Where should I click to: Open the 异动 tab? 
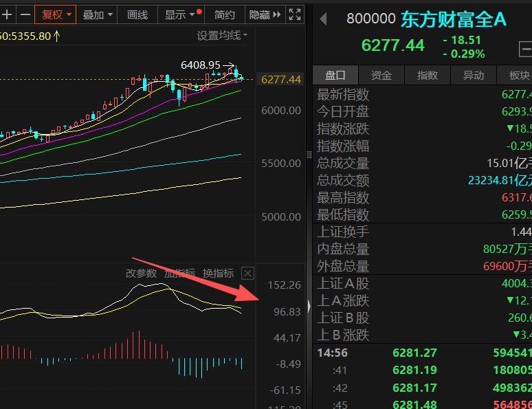pos(474,75)
